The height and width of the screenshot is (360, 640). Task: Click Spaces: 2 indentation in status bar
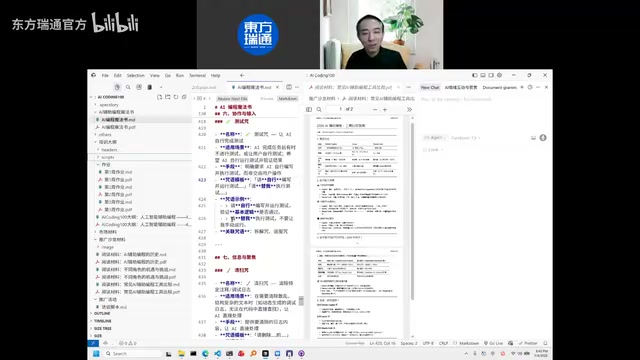pyautogui.click(x=409, y=343)
